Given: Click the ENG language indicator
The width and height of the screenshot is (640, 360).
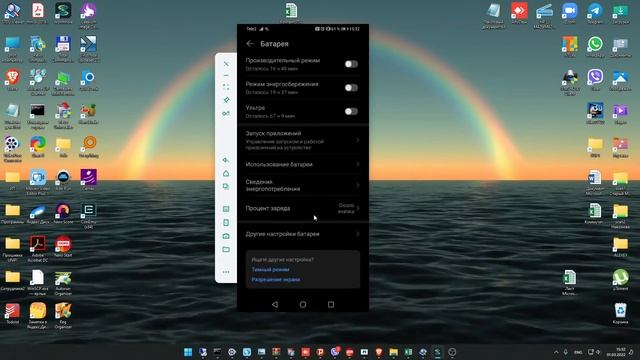Looking at the screenshot, I should point(578,352).
